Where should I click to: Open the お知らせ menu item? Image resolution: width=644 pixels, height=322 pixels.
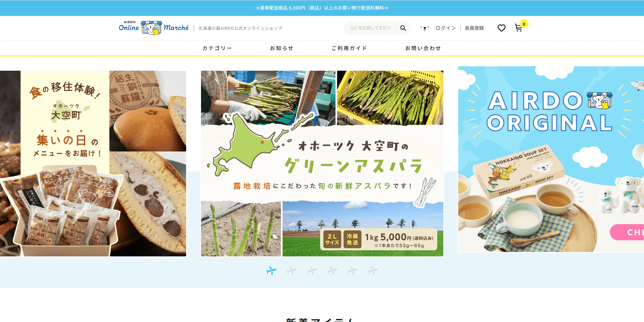point(282,48)
